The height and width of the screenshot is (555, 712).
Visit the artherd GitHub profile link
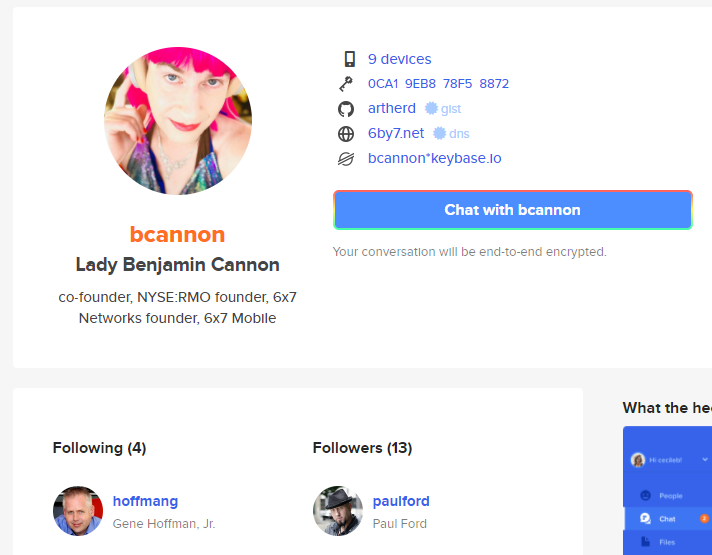(392, 108)
